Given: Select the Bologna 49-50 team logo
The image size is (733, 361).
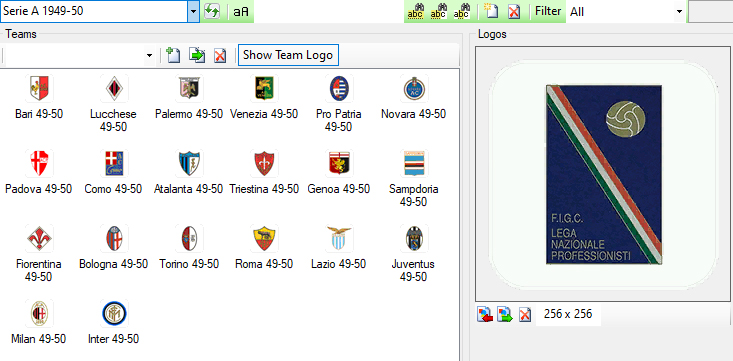Looking at the screenshot, I should 114,238.
